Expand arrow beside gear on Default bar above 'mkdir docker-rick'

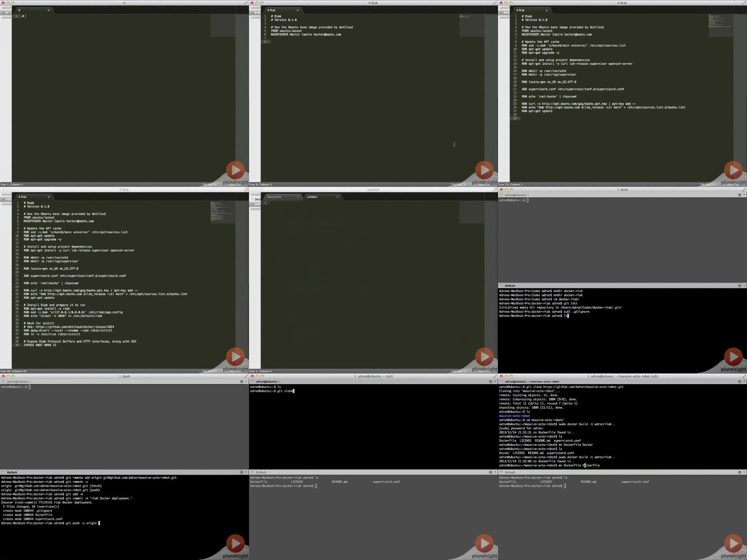tap(744, 285)
